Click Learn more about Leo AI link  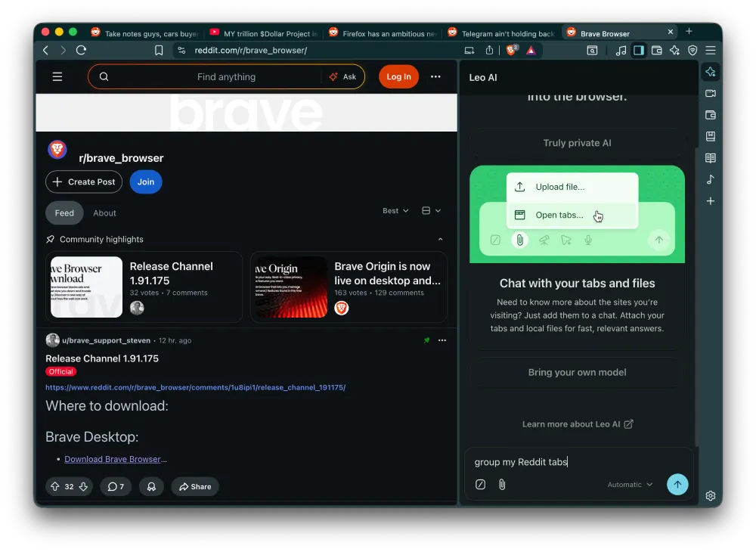coord(578,424)
